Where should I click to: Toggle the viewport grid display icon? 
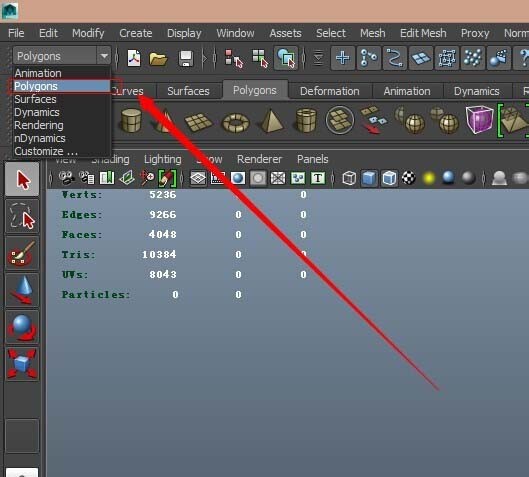tap(198, 178)
